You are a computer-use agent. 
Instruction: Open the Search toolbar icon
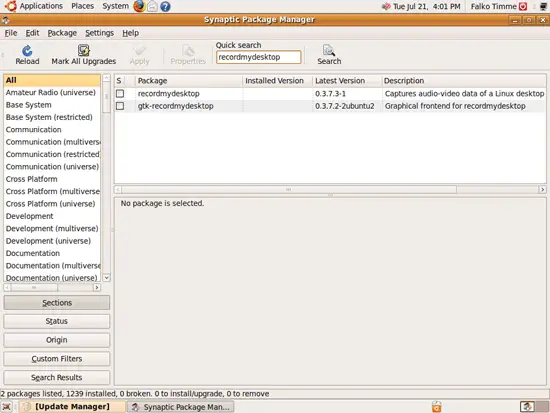coord(329,51)
